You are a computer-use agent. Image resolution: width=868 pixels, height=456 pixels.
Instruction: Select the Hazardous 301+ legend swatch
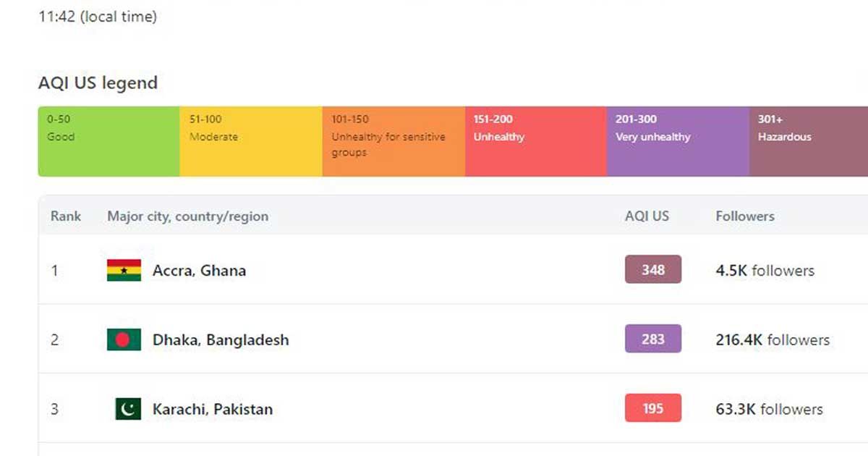coord(808,141)
